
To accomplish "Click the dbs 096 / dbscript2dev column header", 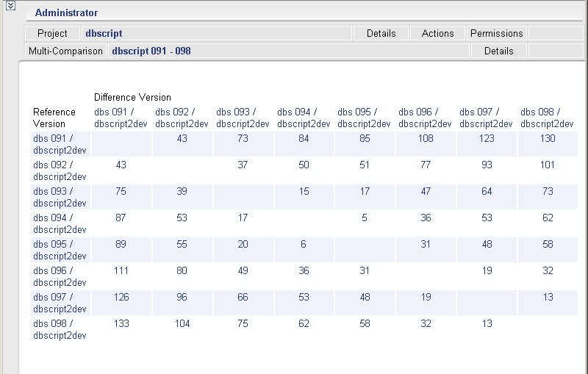I will (x=425, y=118).
